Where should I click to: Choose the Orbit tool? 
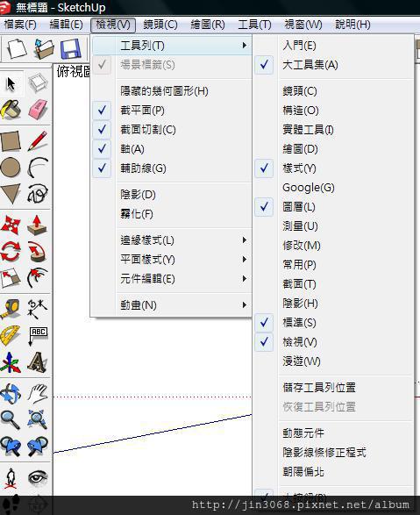[x=11, y=393]
